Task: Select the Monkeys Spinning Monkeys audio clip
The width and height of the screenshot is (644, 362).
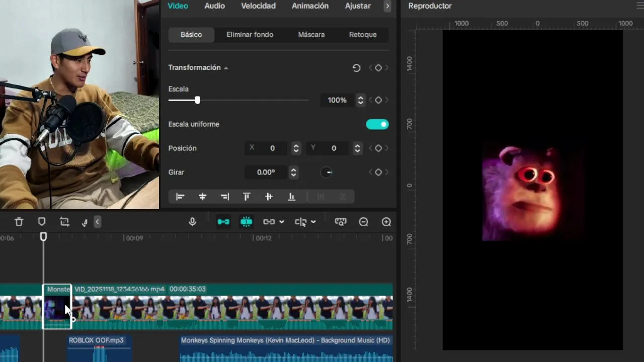Action: pos(286,348)
